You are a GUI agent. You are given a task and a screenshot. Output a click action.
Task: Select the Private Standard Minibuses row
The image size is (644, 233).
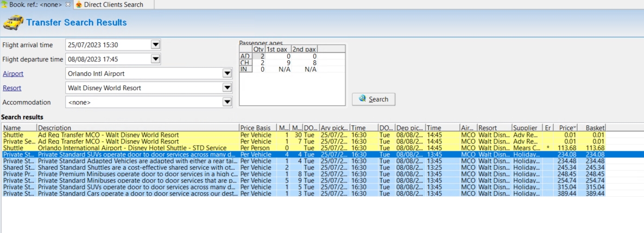(x=303, y=180)
